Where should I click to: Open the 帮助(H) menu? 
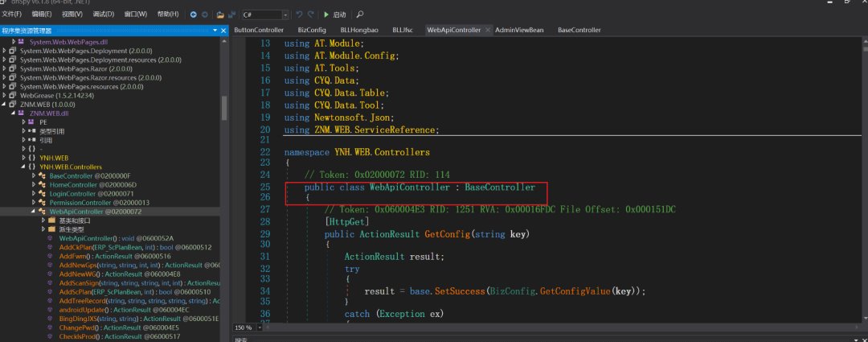168,14
